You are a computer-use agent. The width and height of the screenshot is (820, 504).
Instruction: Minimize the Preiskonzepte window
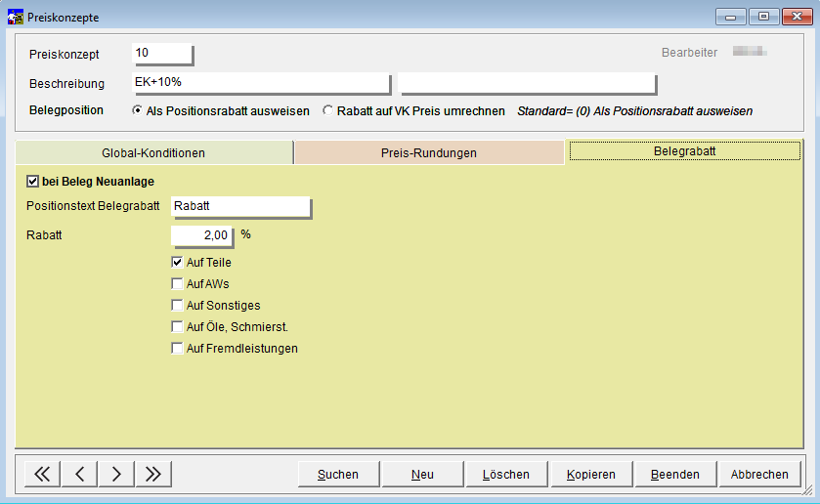click(x=731, y=17)
